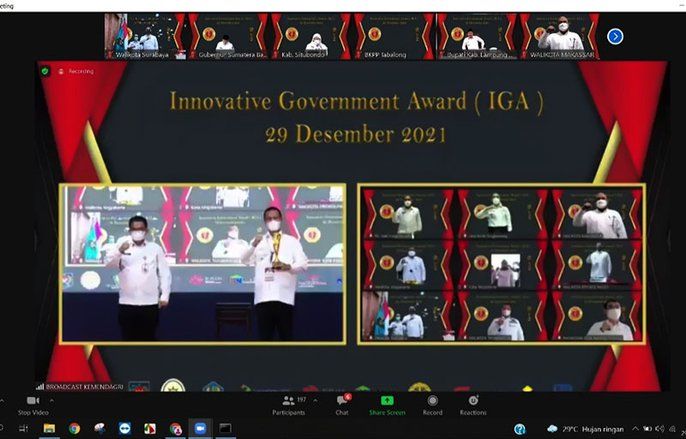
Task: Start recording with the Record button
Action: tap(432, 401)
